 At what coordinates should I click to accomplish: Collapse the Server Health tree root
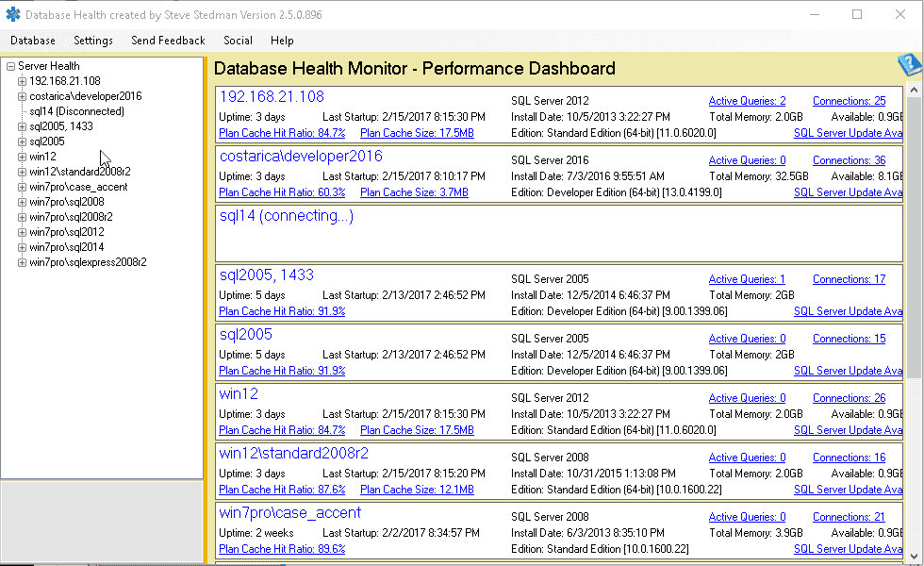[10, 66]
